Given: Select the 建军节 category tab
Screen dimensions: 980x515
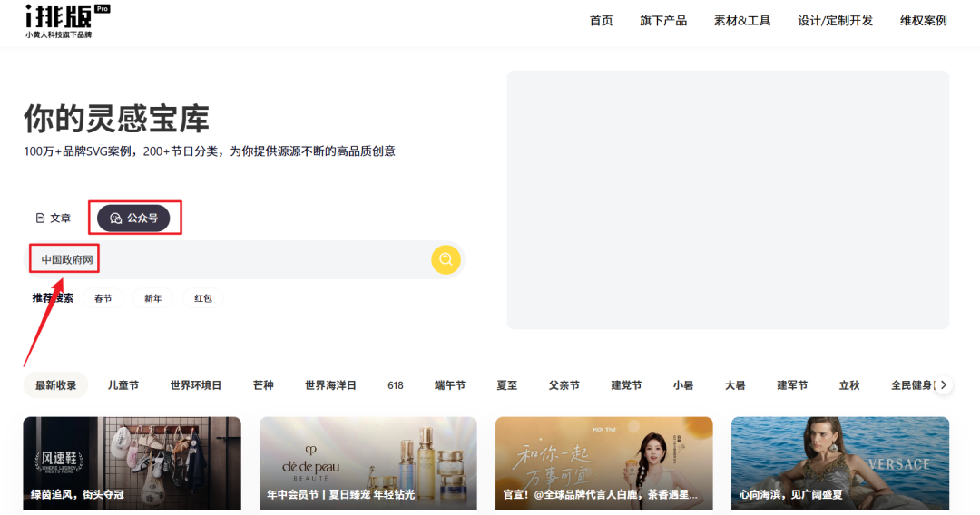Looking at the screenshot, I should click(792, 385).
